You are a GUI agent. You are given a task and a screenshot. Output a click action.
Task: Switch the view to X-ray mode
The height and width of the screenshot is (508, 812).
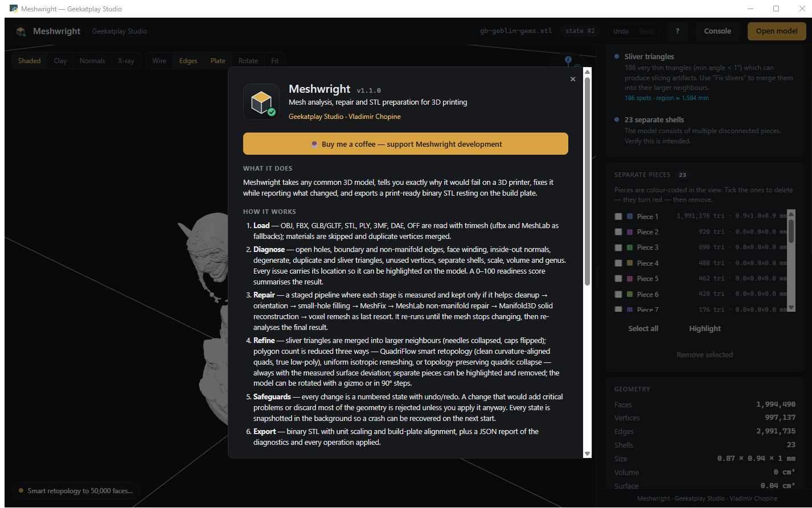pos(126,61)
